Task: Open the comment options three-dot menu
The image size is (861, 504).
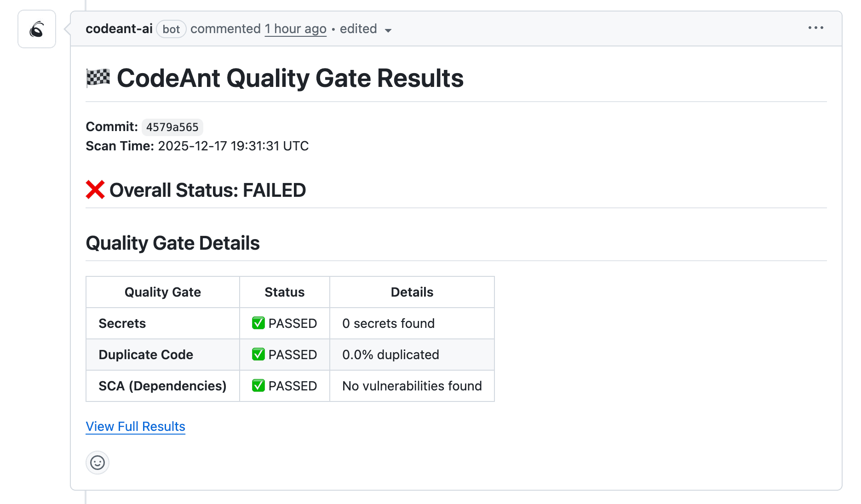Action: tap(816, 28)
